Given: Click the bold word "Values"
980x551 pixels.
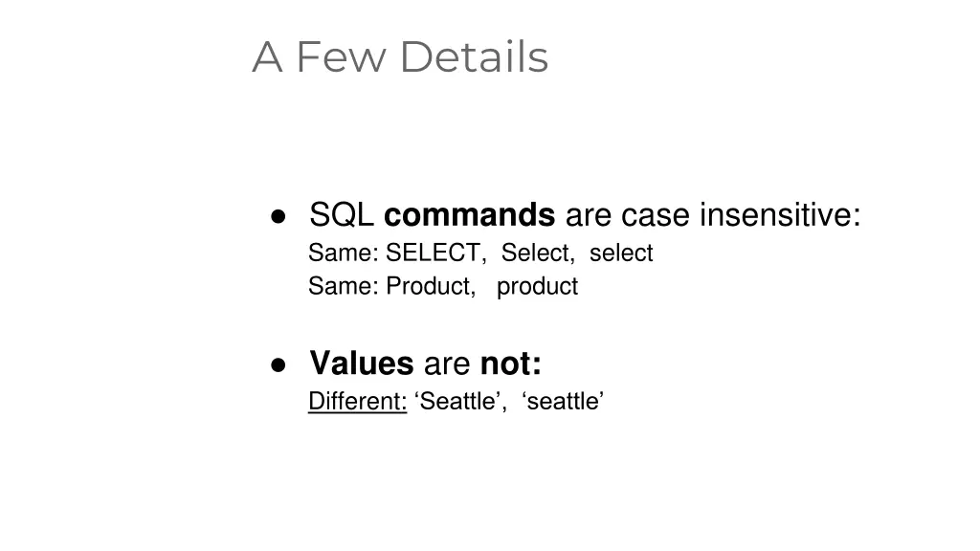Looking at the screenshot, I should (x=361, y=363).
